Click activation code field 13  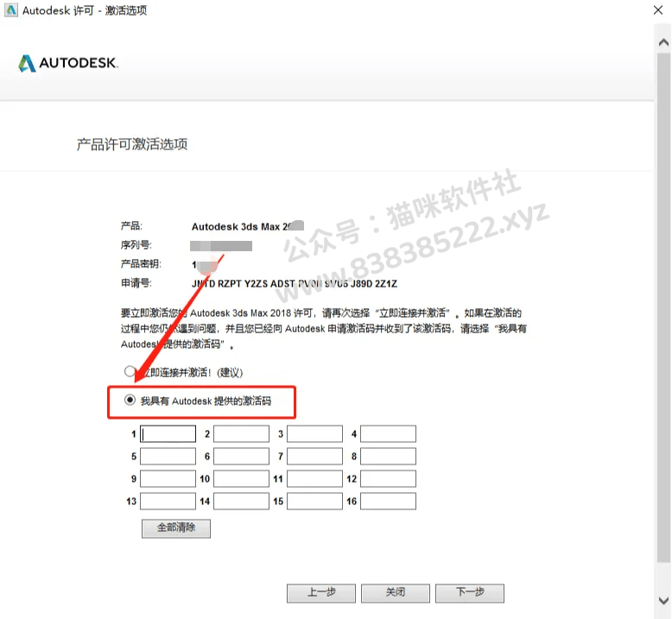pyautogui.click(x=168, y=502)
